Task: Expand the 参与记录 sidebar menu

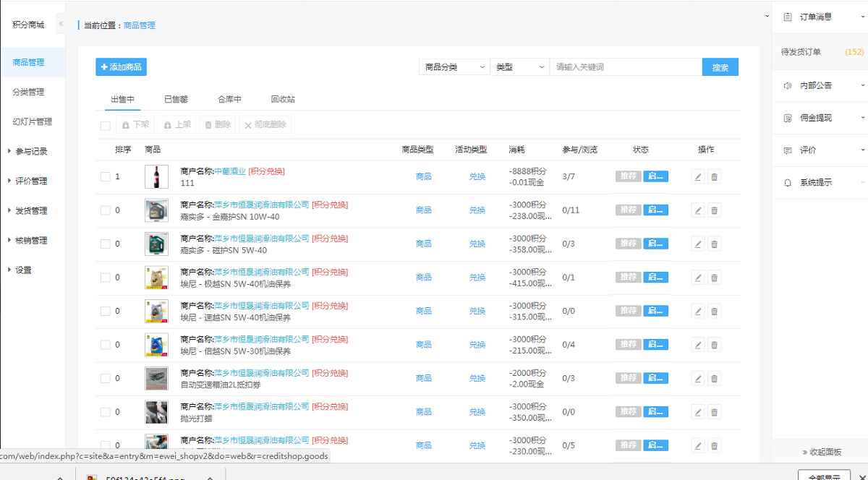Action: pos(31,152)
